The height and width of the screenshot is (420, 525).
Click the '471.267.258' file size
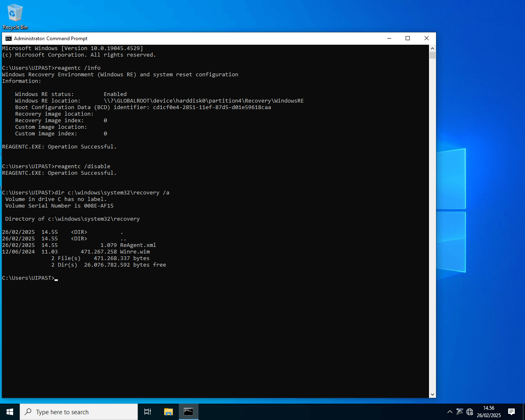pos(99,251)
